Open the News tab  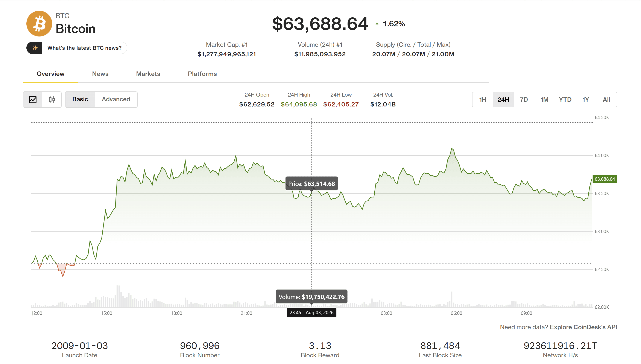[x=100, y=74]
